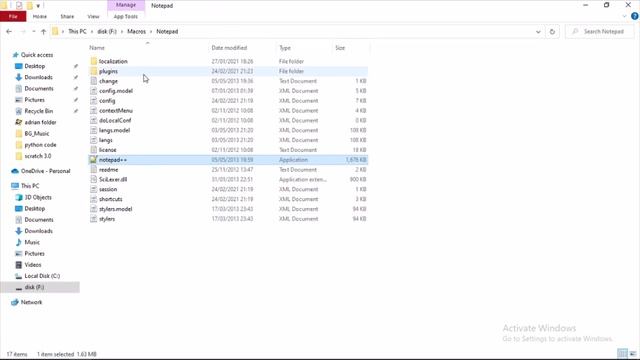Select doLocalConf XML file

(115, 120)
